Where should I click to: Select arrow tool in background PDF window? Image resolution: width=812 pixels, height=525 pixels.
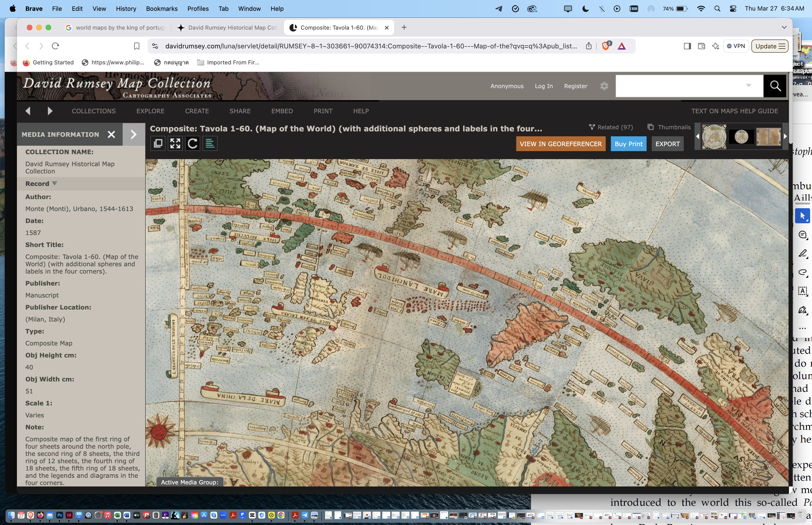(x=802, y=216)
